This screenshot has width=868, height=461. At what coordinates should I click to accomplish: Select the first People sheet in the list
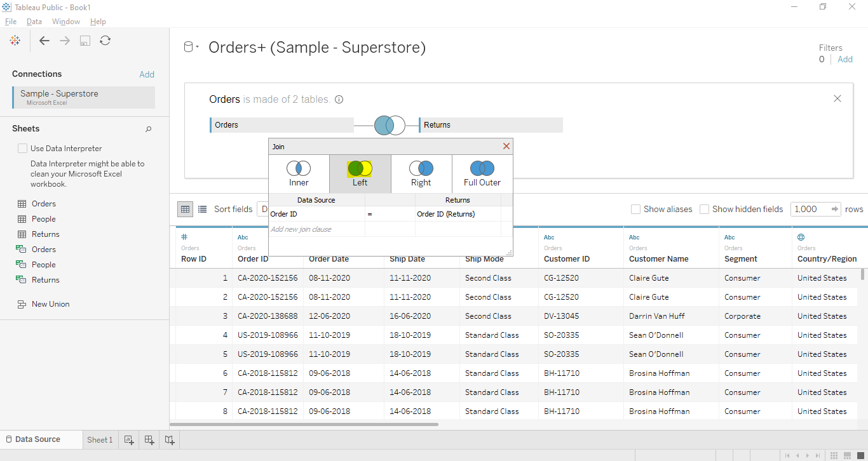coord(44,219)
